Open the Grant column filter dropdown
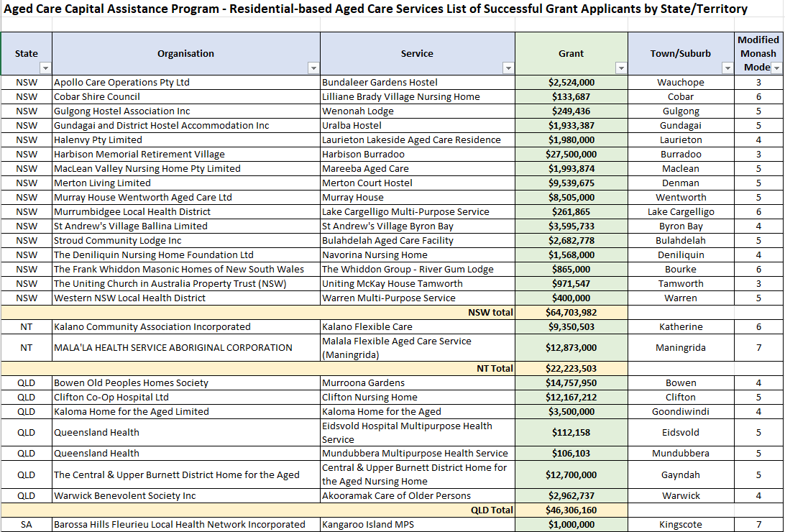The width and height of the screenshot is (785, 532). (621, 68)
